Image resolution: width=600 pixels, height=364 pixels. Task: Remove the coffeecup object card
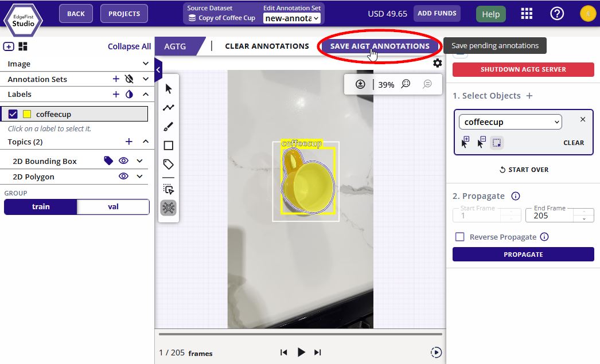(582, 119)
